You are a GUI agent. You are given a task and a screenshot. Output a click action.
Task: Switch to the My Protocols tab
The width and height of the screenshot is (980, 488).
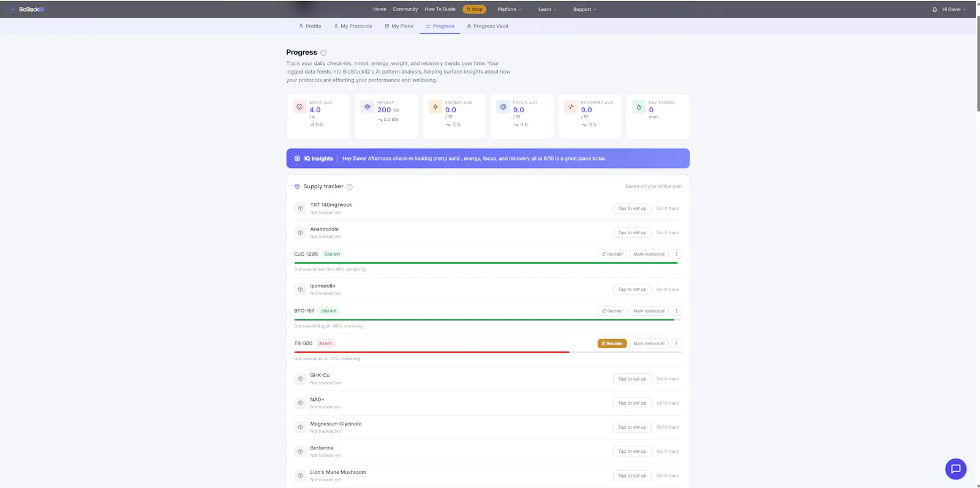click(353, 26)
